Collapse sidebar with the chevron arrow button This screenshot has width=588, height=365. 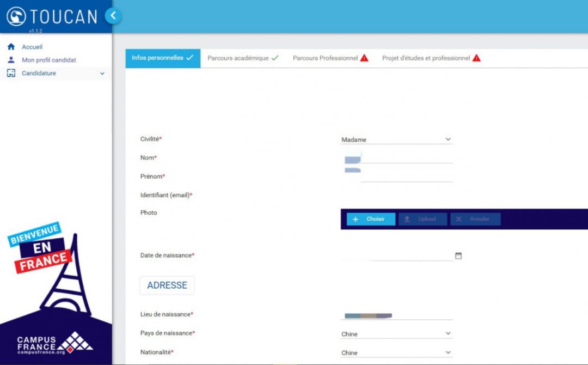point(113,16)
